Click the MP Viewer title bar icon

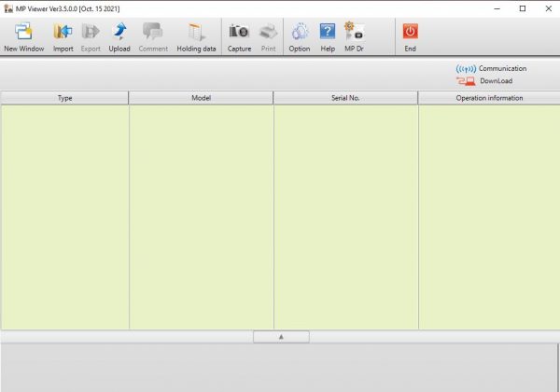8,8
